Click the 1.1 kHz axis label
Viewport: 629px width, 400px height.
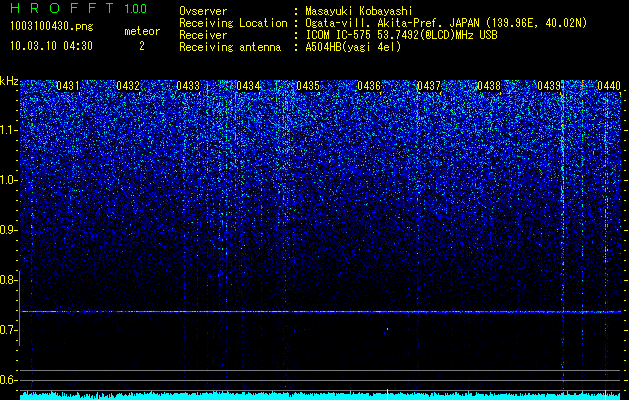pyautogui.click(x=9, y=130)
